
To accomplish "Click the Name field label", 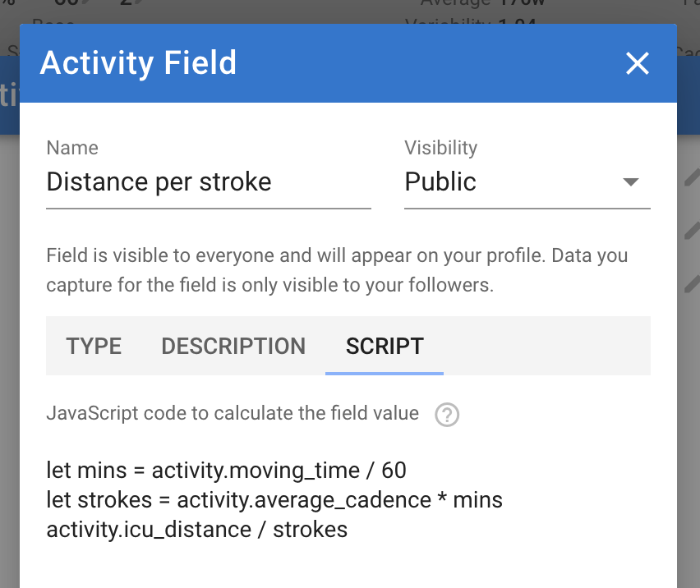I will click(x=72, y=148).
